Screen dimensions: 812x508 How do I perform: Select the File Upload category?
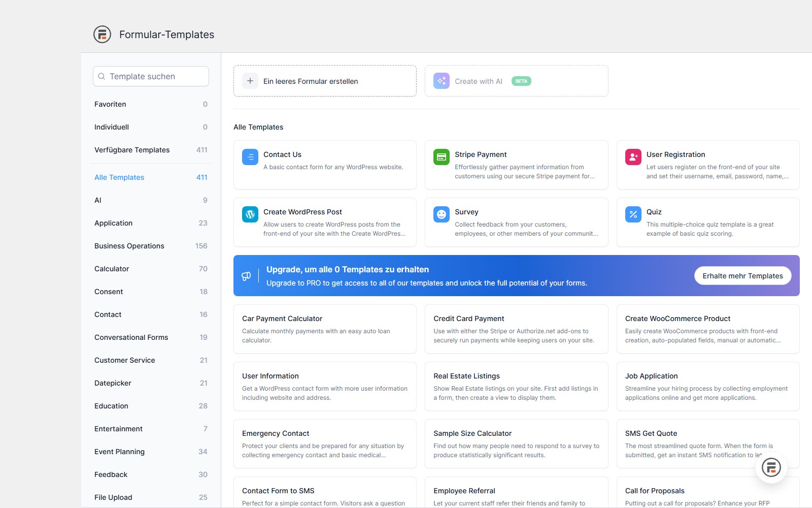pyautogui.click(x=151, y=497)
